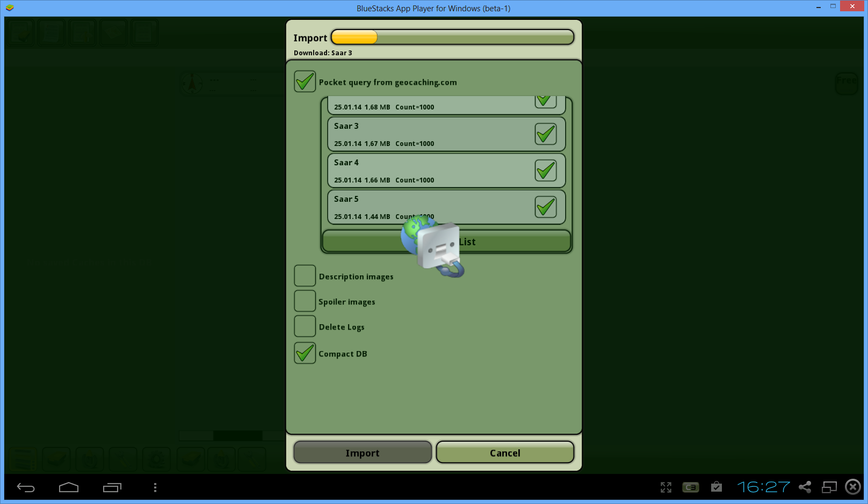Click the screen mirror icon in bottom bar
This screenshot has width=868, height=504.
(829, 487)
